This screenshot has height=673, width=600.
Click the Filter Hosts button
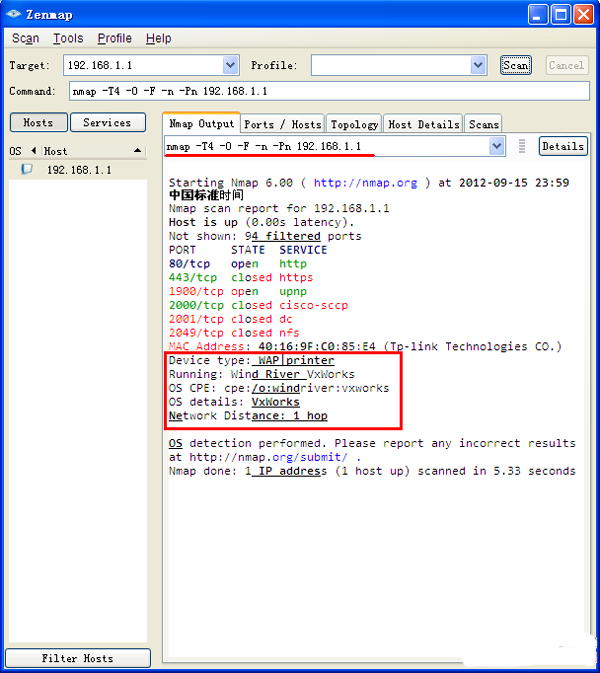click(77, 658)
